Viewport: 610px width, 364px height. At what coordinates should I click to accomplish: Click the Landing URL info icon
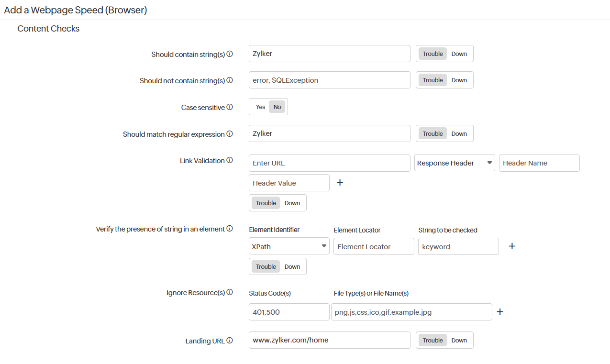click(x=230, y=340)
